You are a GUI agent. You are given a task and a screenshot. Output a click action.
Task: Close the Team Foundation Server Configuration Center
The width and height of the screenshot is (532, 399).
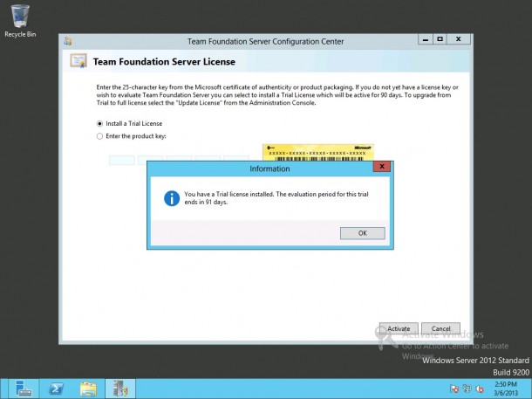(459, 39)
